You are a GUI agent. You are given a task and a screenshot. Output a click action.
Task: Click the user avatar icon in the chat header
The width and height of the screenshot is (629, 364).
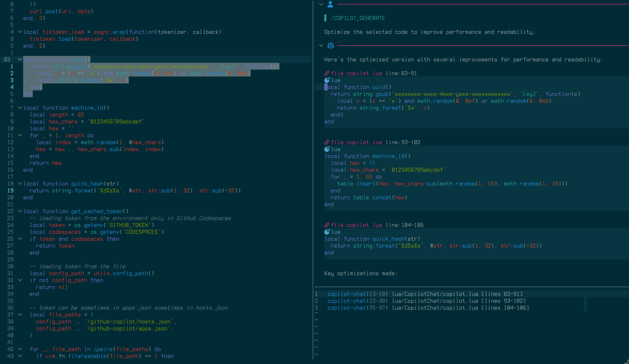coord(330,4)
